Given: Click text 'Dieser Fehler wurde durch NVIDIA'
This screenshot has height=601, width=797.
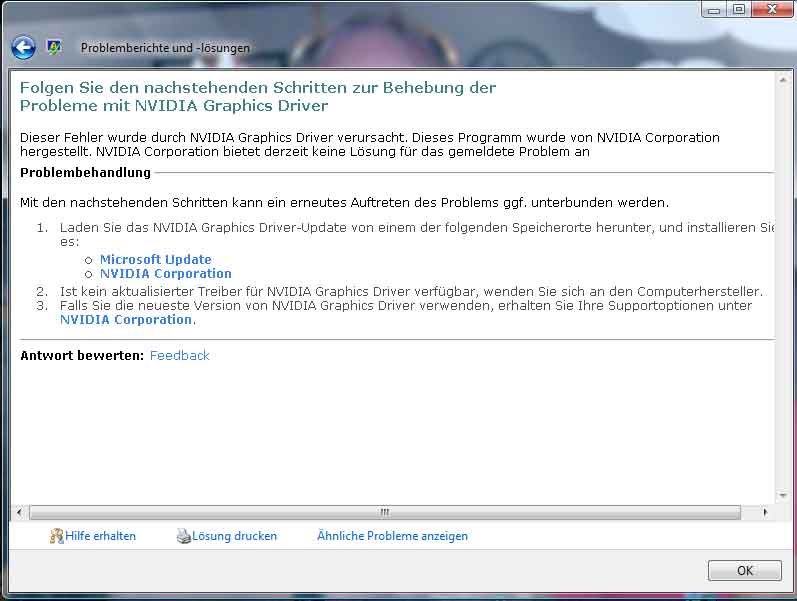Looking at the screenshot, I should 370,144.
